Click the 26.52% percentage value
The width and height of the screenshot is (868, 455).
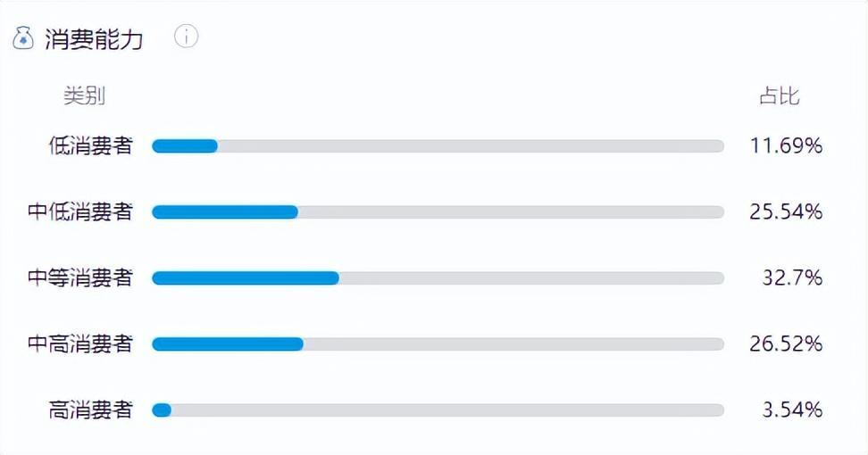pos(786,343)
